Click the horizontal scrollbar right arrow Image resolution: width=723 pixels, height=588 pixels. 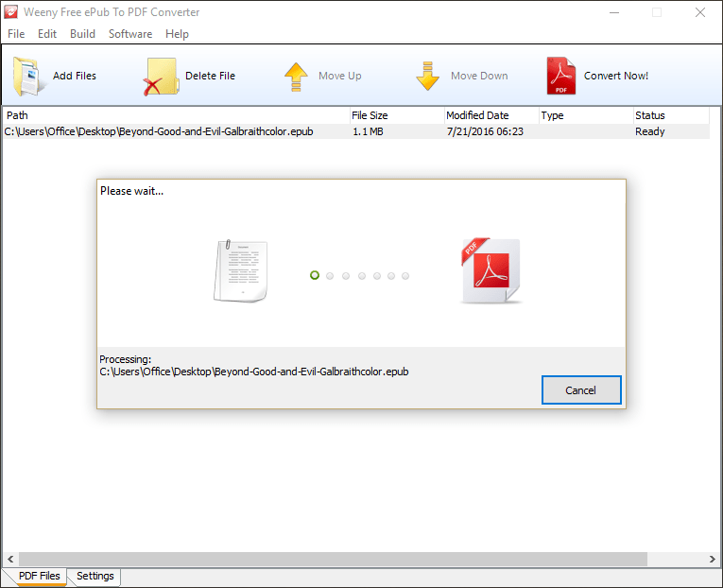pos(713,559)
